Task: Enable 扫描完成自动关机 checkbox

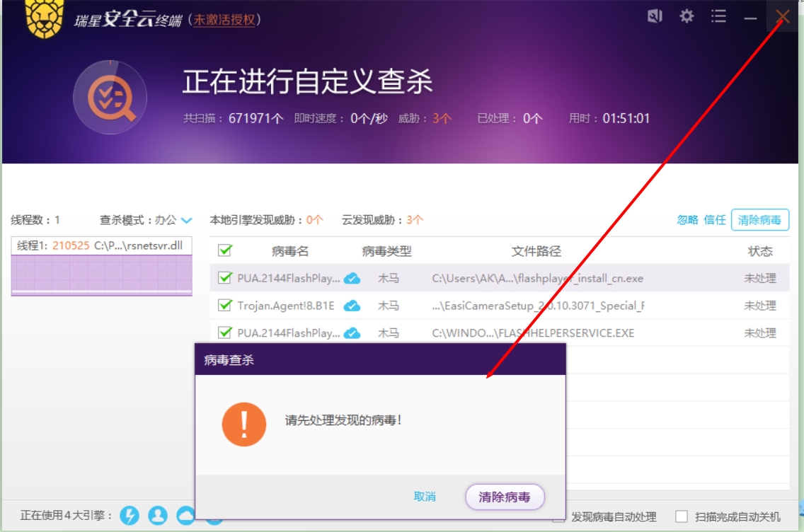Action: [x=682, y=516]
